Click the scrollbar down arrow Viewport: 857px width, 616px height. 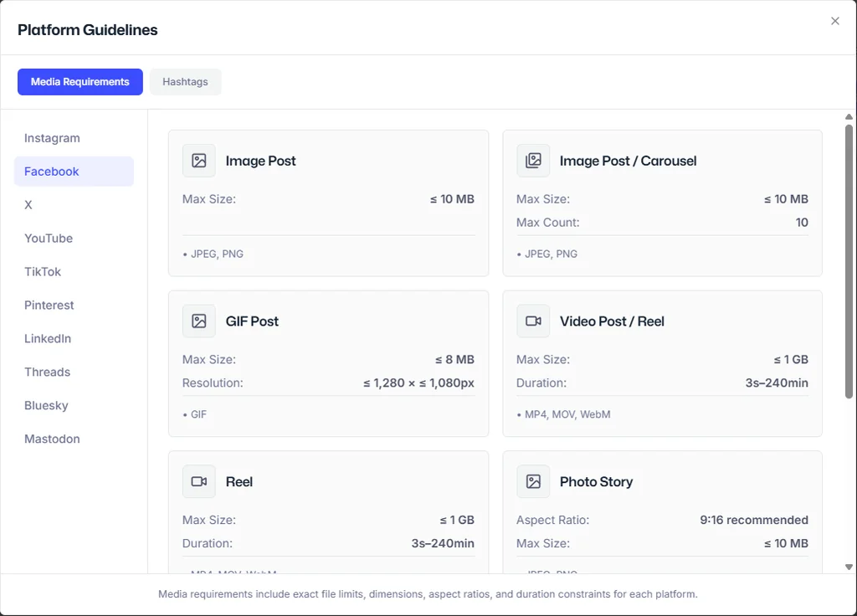point(849,567)
